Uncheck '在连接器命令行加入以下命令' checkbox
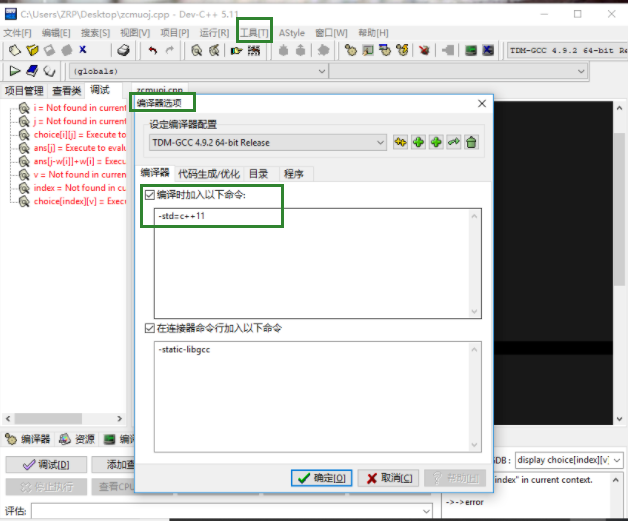 click(x=149, y=328)
